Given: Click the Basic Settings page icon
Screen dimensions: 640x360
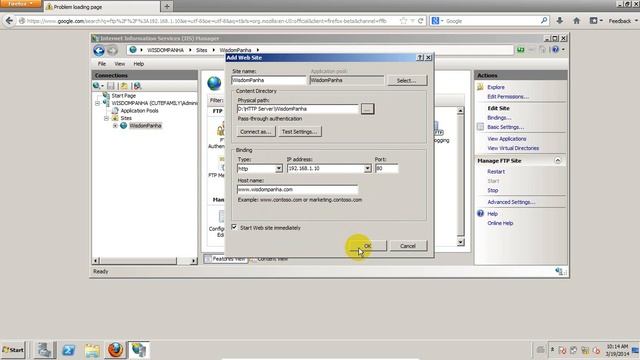Looking at the screenshot, I should click(x=480, y=127).
